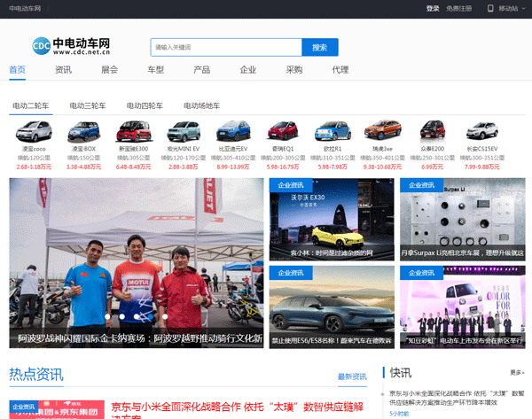Click the 续航:305公里 range text

point(134,158)
